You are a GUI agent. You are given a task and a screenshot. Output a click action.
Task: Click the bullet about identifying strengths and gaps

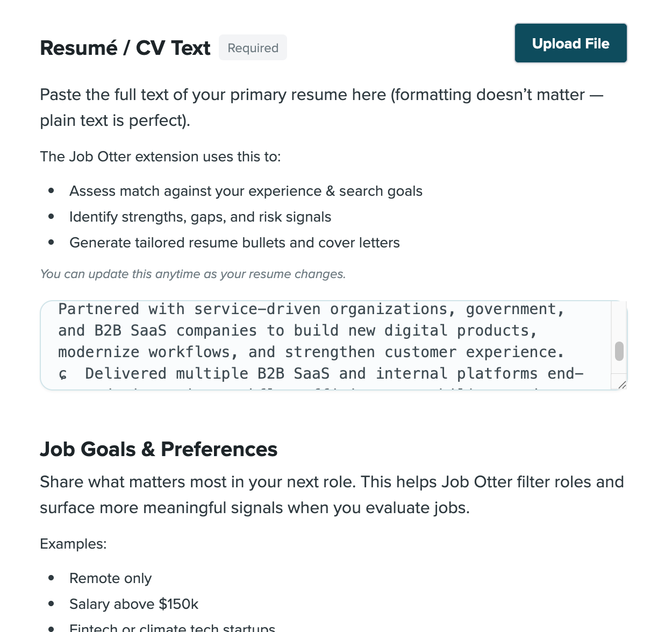click(200, 217)
